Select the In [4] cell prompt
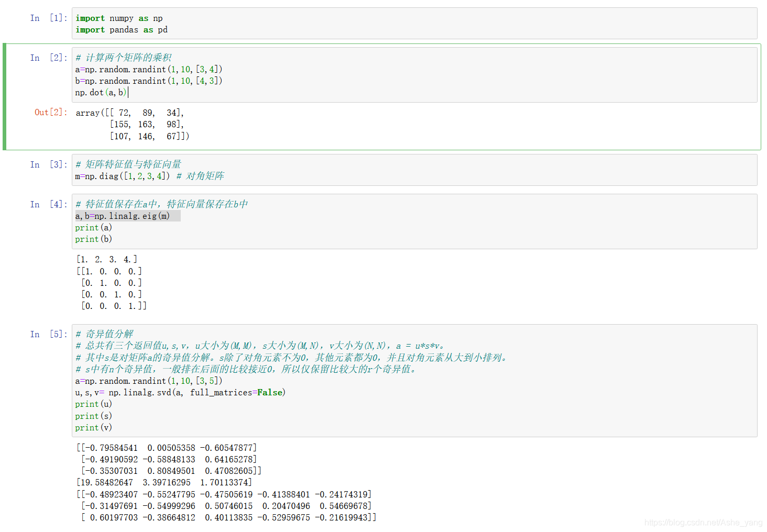 pos(49,205)
